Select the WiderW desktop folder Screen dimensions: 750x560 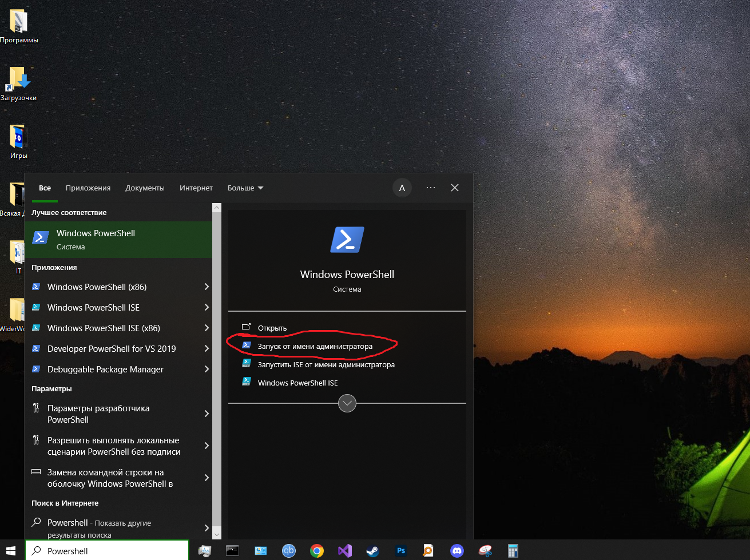(x=12, y=315)
